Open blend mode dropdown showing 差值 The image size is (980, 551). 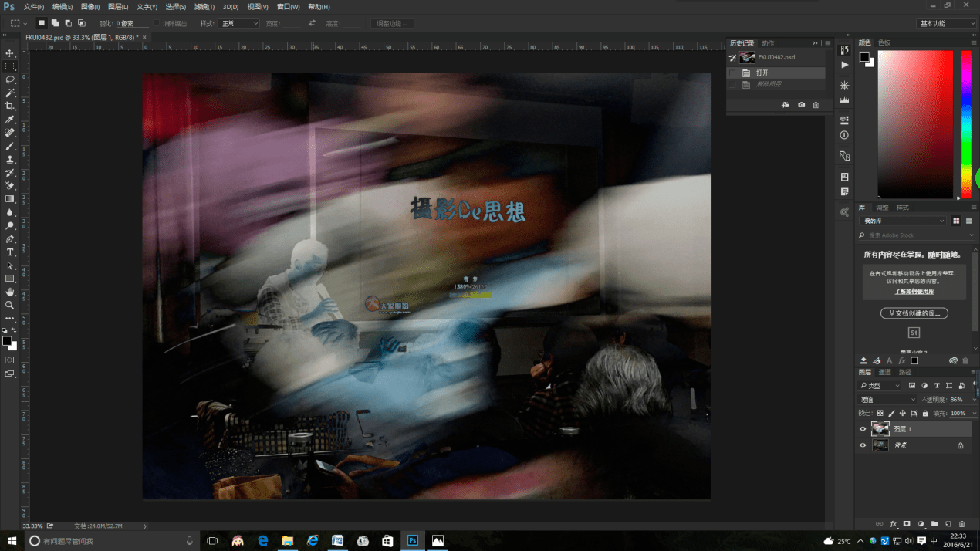887,400
